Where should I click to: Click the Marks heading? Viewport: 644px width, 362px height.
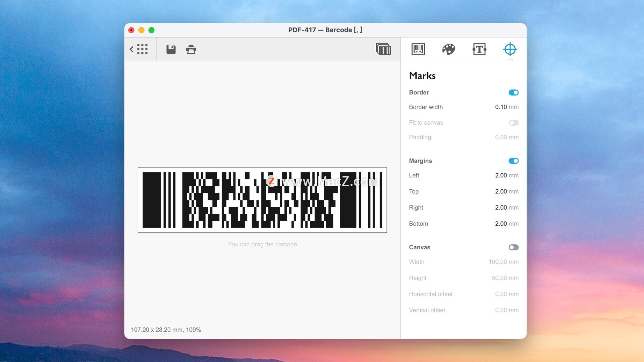pos(422,76)
